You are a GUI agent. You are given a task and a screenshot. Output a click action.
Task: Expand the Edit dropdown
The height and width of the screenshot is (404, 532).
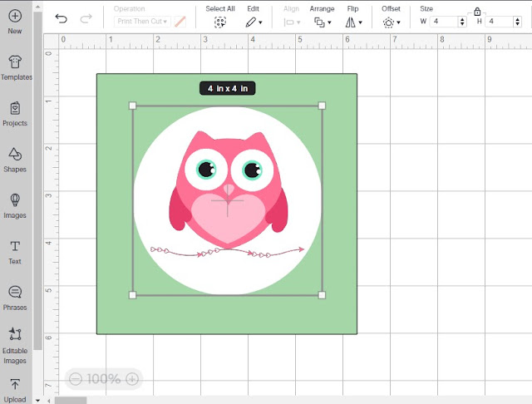[x=254, y=22]
